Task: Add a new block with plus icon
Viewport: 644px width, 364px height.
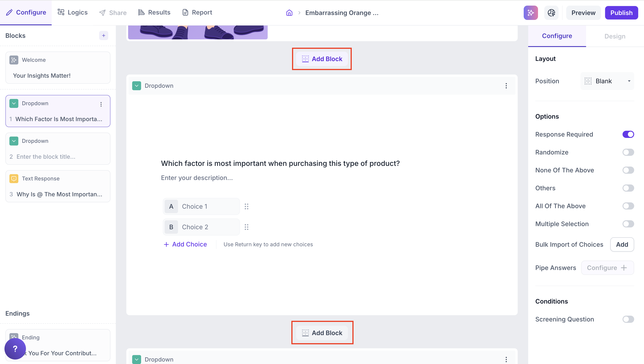Action: pos(104,36)
